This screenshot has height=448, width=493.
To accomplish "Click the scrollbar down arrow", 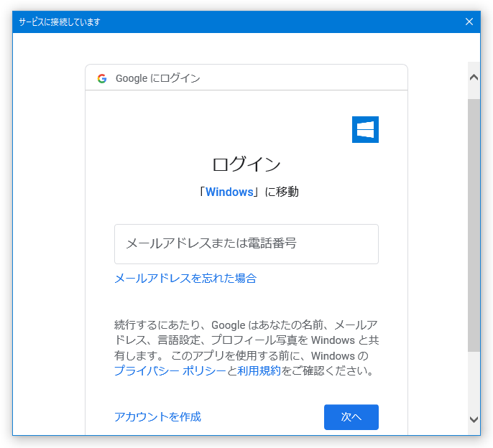I will point(474,419).
